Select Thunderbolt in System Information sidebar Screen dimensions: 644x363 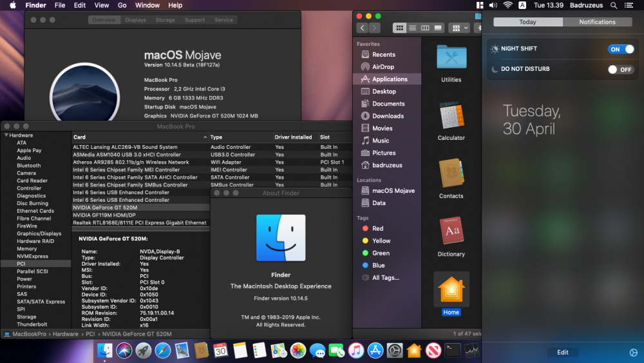point(32,324)
